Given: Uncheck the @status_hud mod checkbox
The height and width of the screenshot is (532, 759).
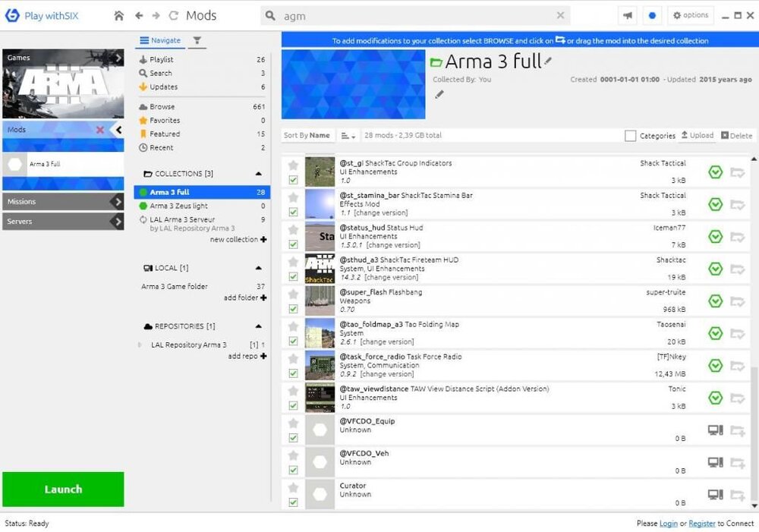Looking at the screenshot, I should [x=293, y=244].
